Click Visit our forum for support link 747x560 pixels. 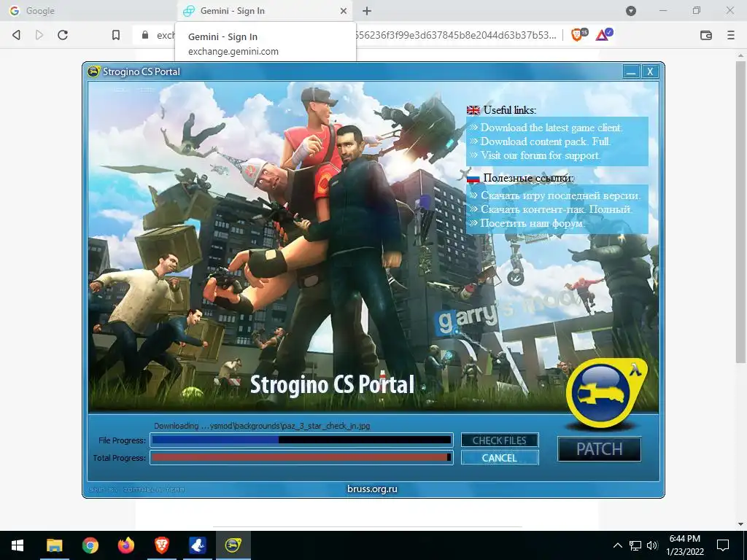(x=541, y=155)
